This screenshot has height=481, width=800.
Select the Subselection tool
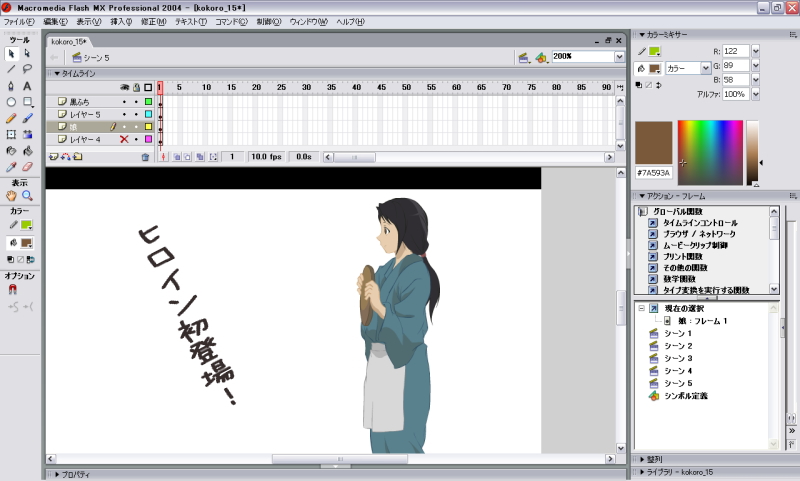(27, 54)
